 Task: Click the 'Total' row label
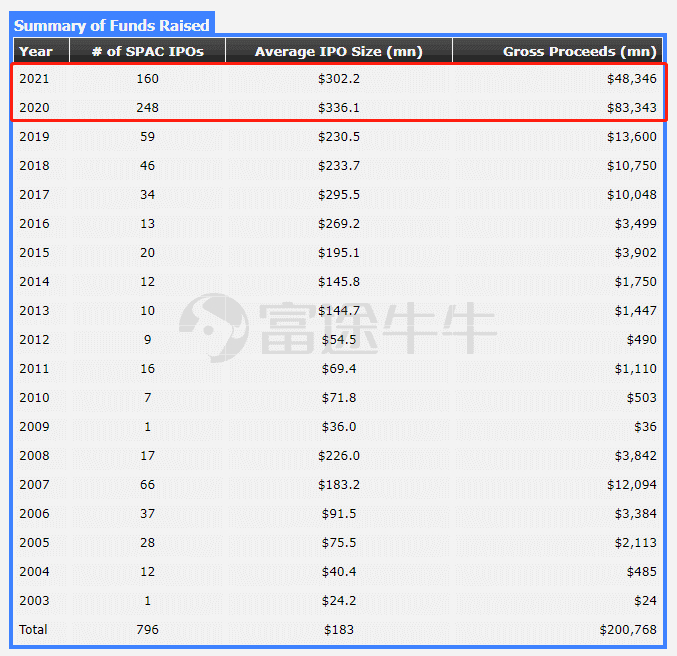tap(33, 629)
